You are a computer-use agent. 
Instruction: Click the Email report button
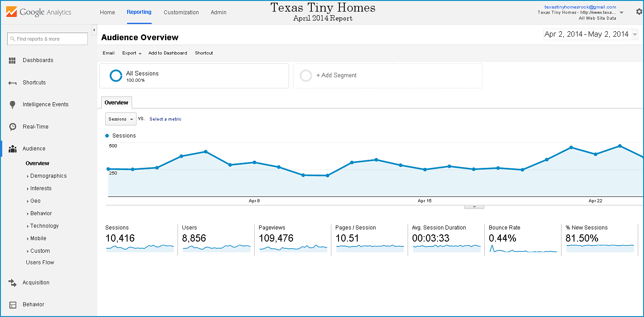[108, 53]
